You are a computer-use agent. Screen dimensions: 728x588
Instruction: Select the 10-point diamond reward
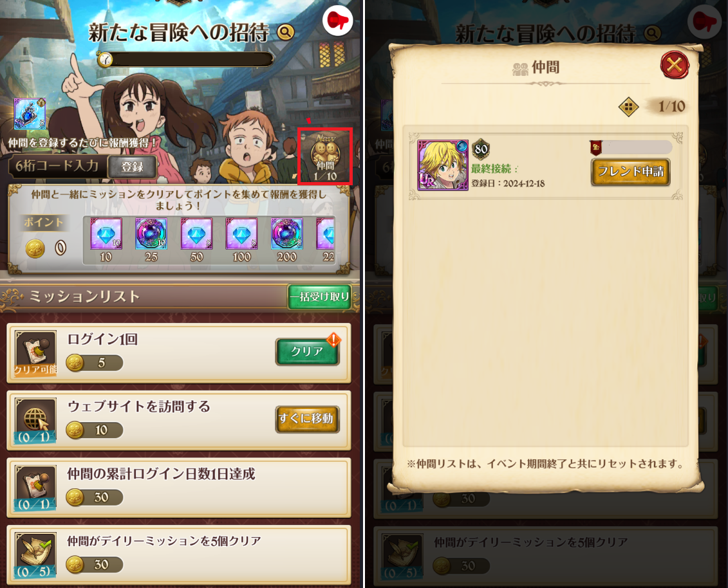pyautogui.click(x=106, y=234)
